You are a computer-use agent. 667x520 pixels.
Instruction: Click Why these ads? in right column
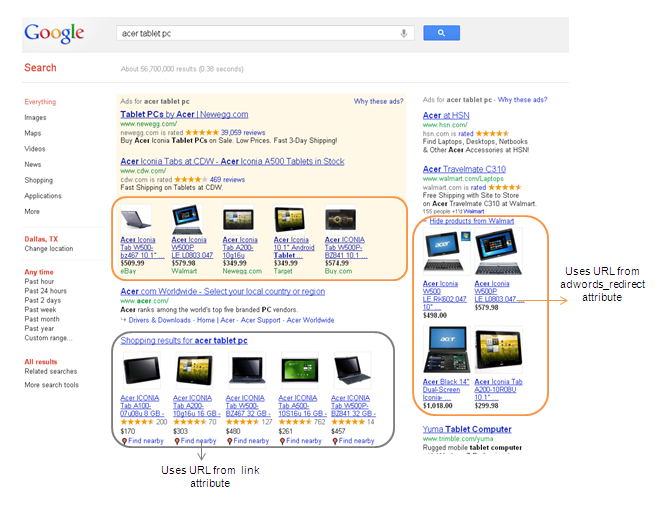click(x=522, y=100)
